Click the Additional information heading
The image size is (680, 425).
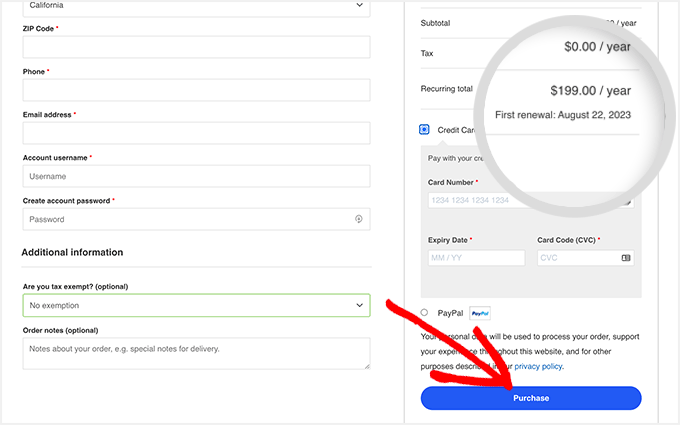tap(72, 252)
